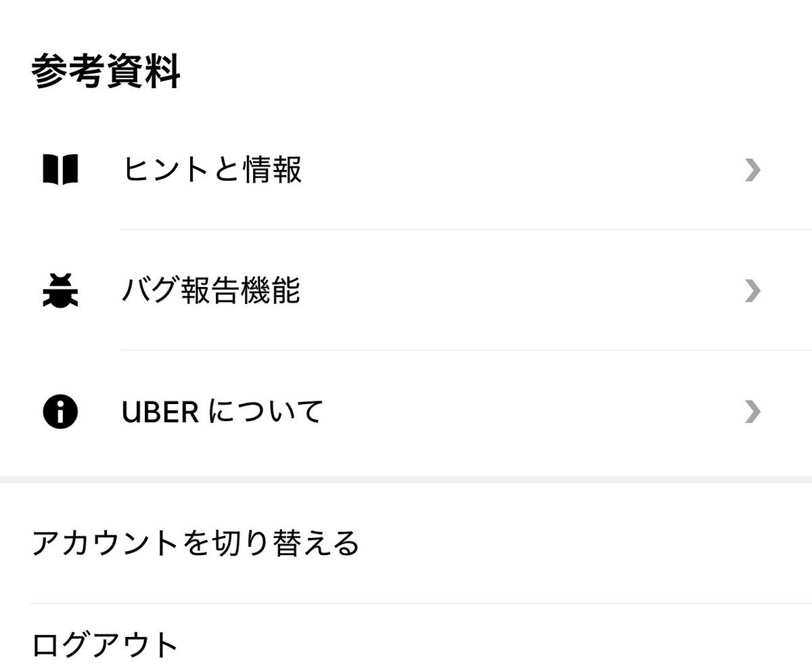Select アカウントを切り替える to switch accounts
Viewport: 812px width, 664px height.
[x=196, y=544]
